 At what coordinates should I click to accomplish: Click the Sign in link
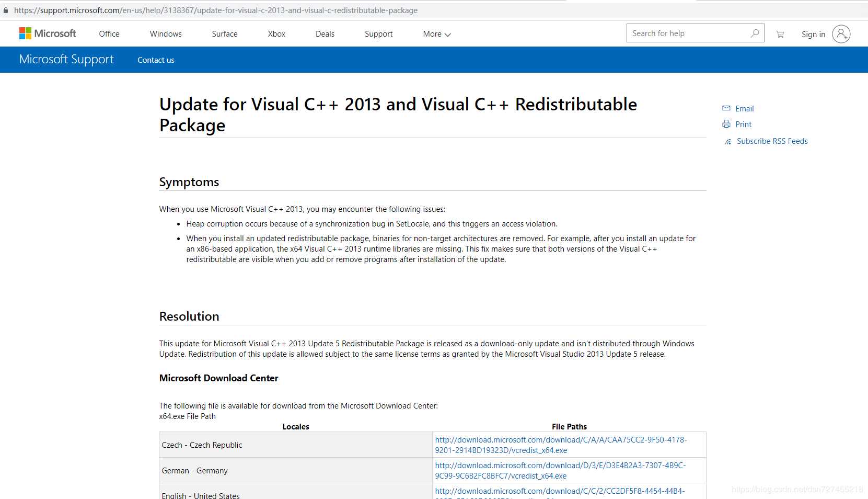[x=814, y=35]
